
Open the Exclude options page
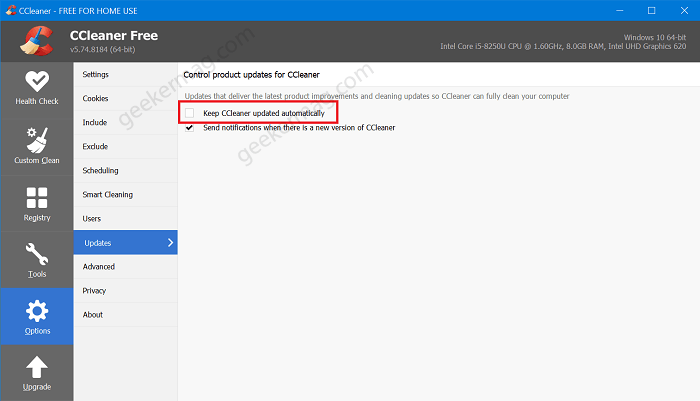[x=125, y=146]
